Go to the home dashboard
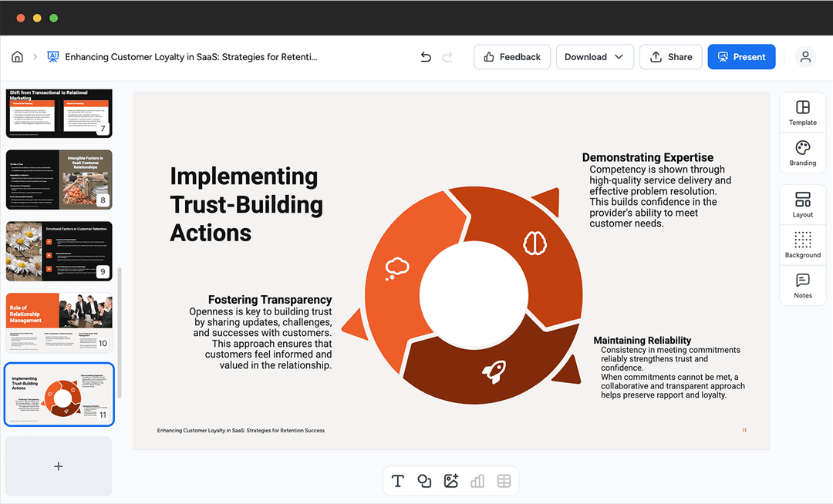 (x=17, y=56)
